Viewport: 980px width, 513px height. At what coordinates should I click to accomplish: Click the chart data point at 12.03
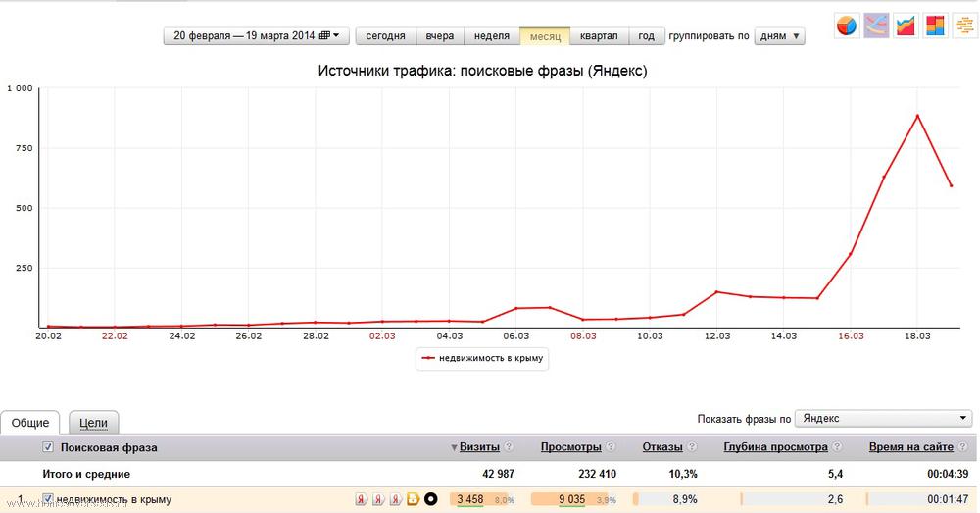pos(717,292)
